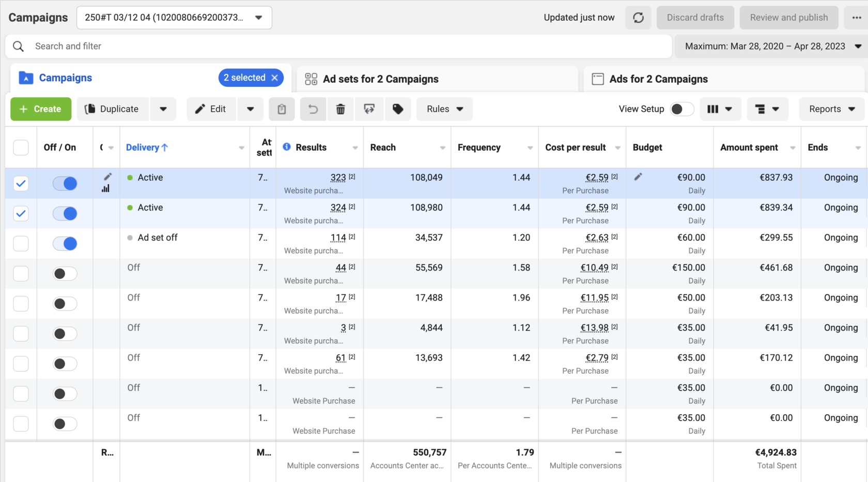Turn off the Ad set off campaign toggle
The height and width of the screenshot is (482, 868).
(x=65, y=244)
